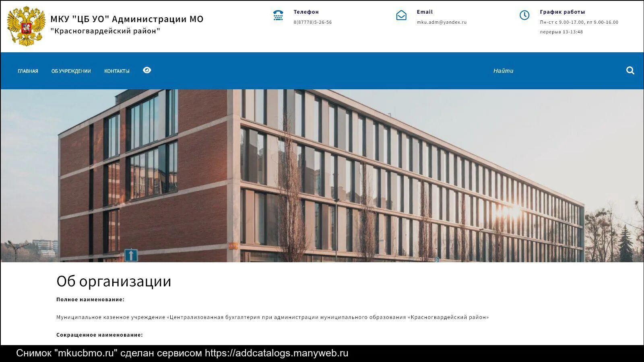
Task: Click break time "перерыв 13-13:48"
Action: pyautogui.click(x=561, y=32)
